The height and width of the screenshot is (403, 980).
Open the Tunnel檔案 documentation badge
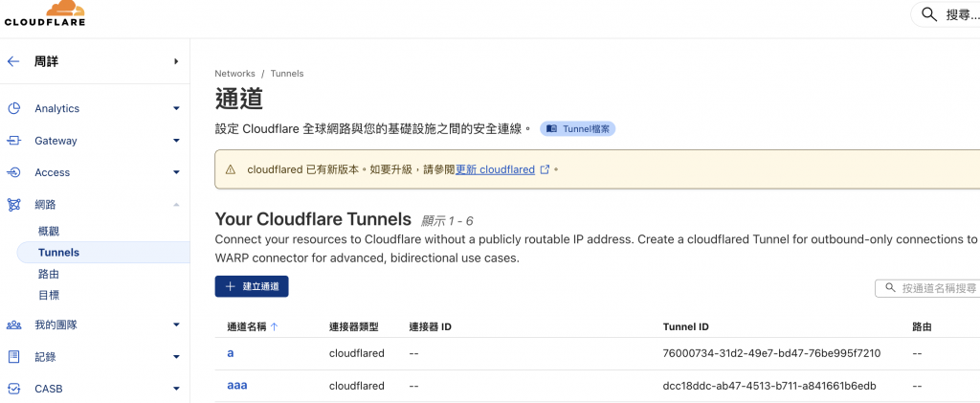point(578,128)
